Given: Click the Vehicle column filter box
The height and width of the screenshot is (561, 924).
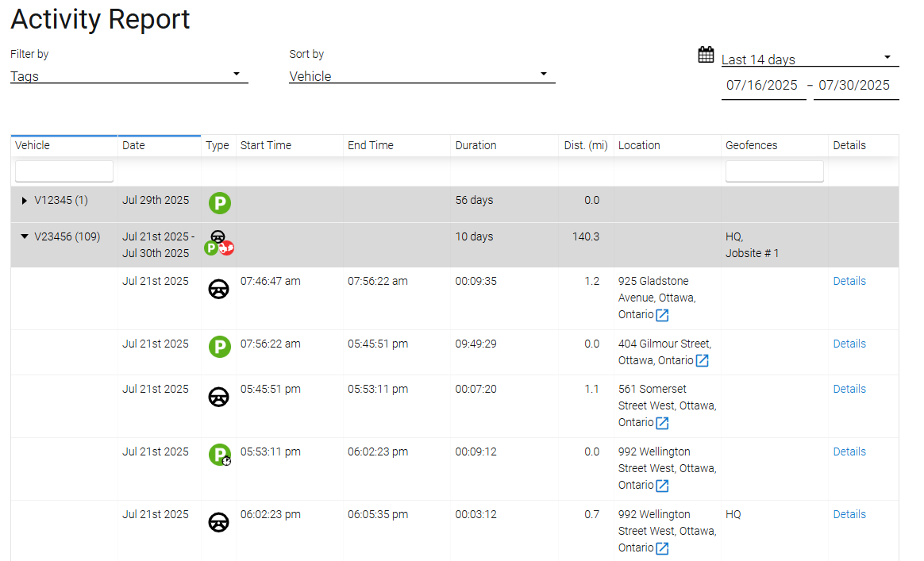Looking at the screenshot, I should point(64,171).
